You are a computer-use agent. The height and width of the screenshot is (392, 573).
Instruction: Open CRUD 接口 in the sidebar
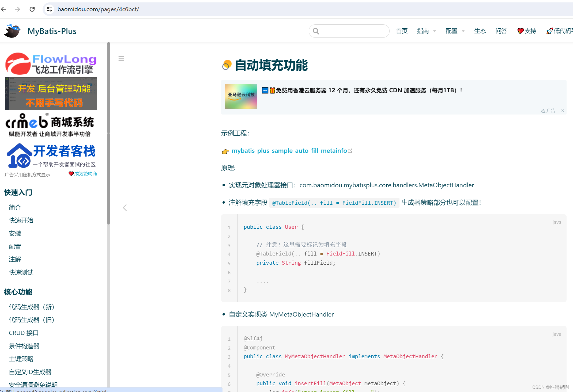[x=24, y=333]
